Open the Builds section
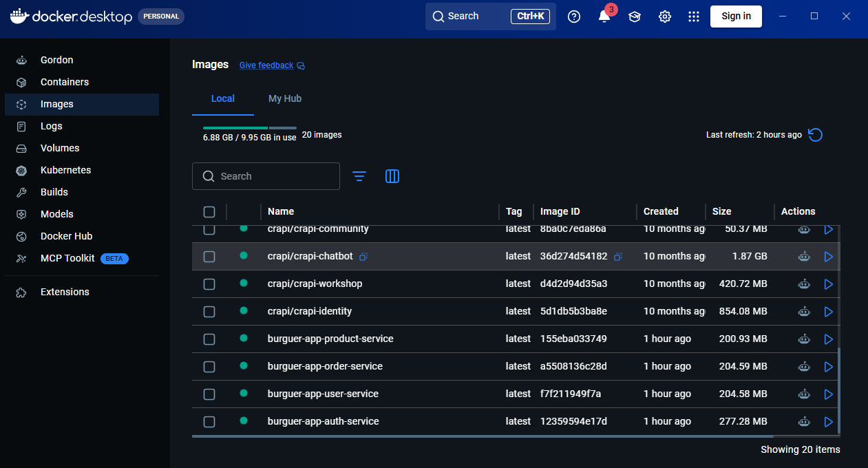 (x=81, y=192)
